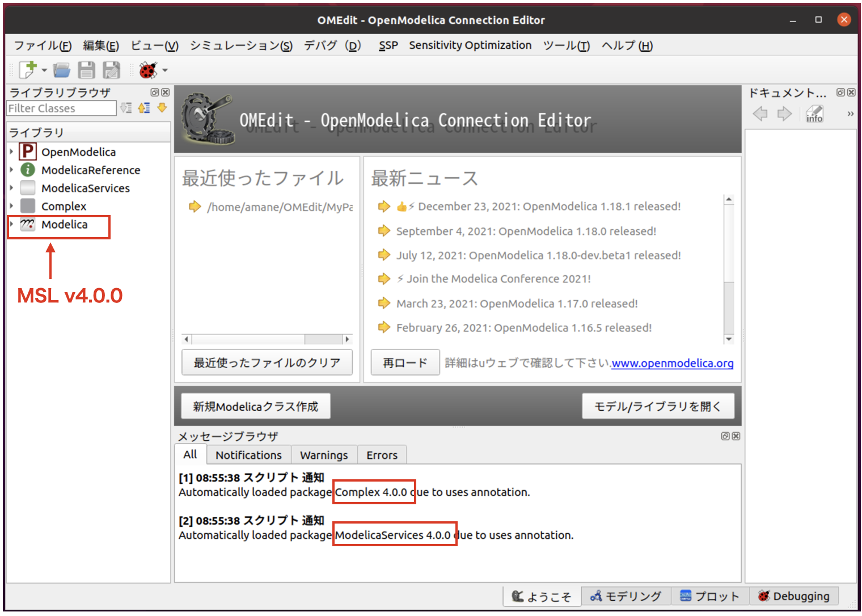Click right arrow of recent files scrollbar
This screenshot has width=862, height=616.
point(347,339)
